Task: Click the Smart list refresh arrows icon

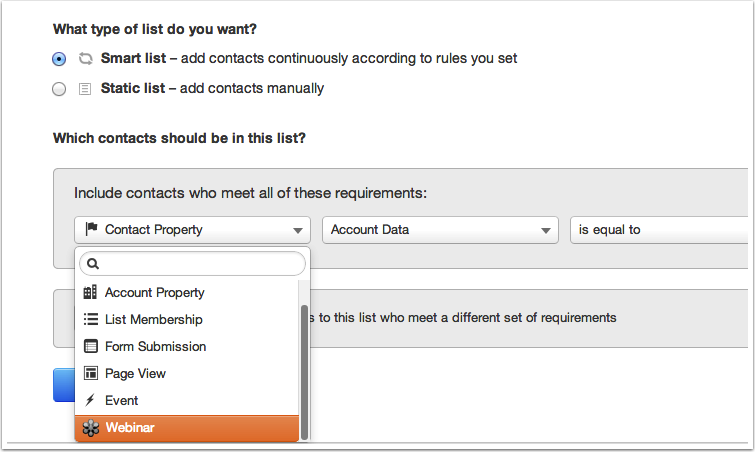Action: point(85,59)
